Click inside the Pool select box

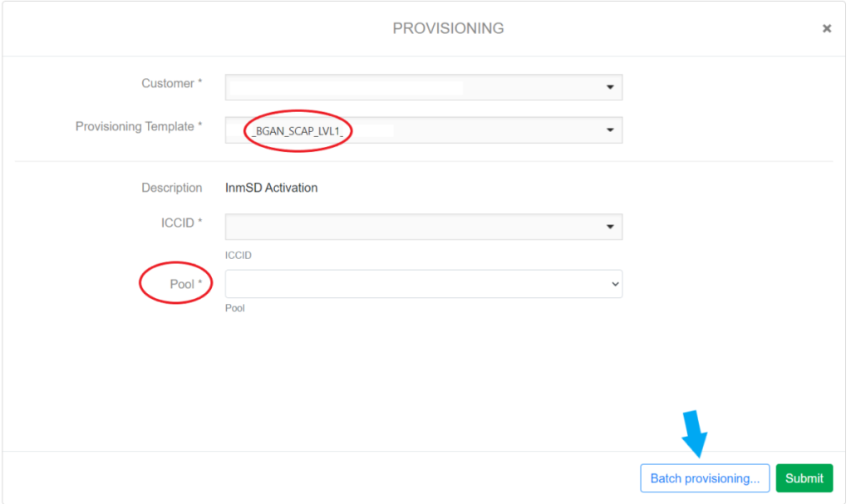[x=416, y=284]
